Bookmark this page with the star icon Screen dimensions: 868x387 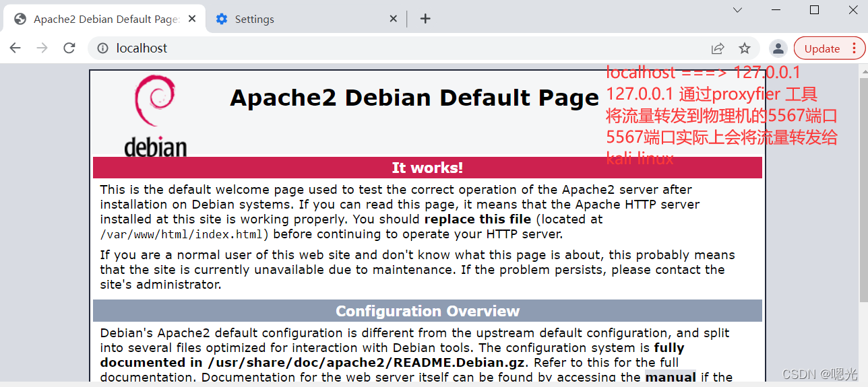click(x=745, y=48)
